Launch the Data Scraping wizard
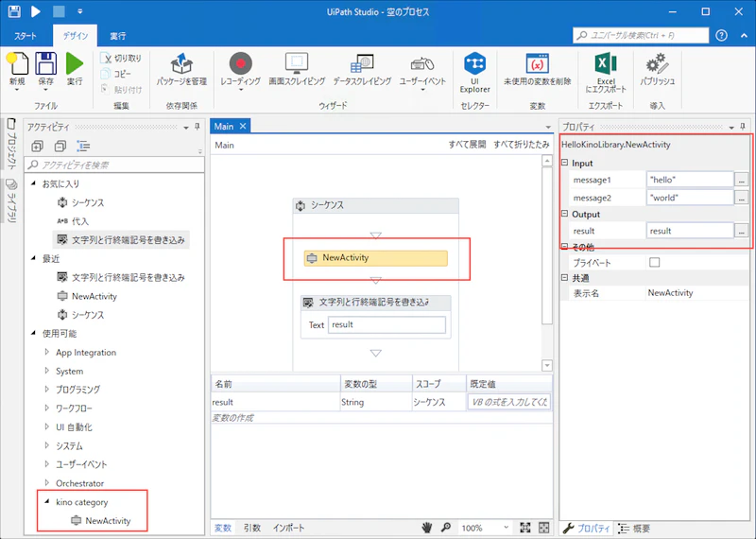Screen dimensions: 756x539 tap(362, 63)
